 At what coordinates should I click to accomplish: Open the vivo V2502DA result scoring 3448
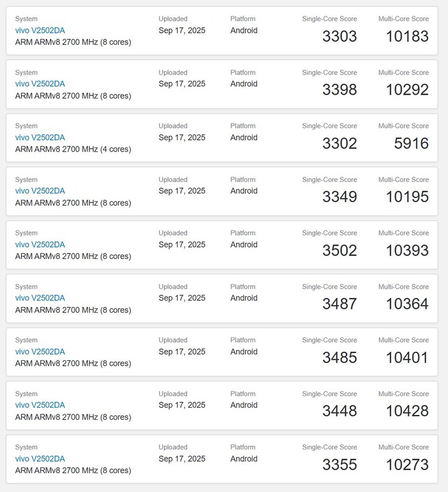coord(39,405)
